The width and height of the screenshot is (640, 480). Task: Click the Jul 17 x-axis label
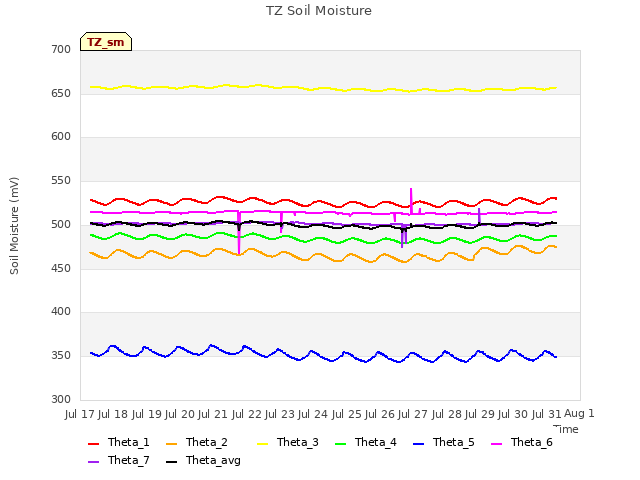coord(80,414)
